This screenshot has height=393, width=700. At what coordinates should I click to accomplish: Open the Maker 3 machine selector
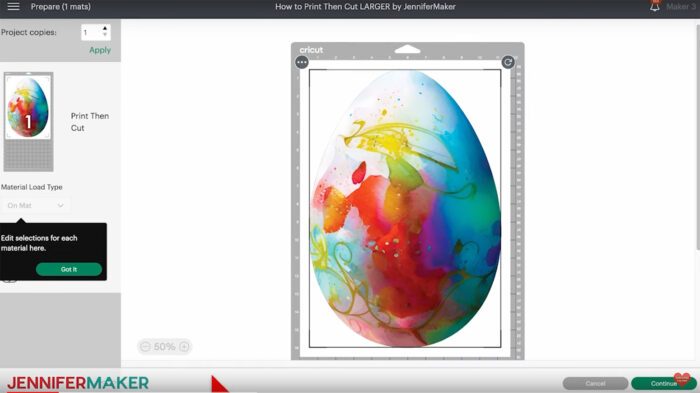tap(680, 7)
